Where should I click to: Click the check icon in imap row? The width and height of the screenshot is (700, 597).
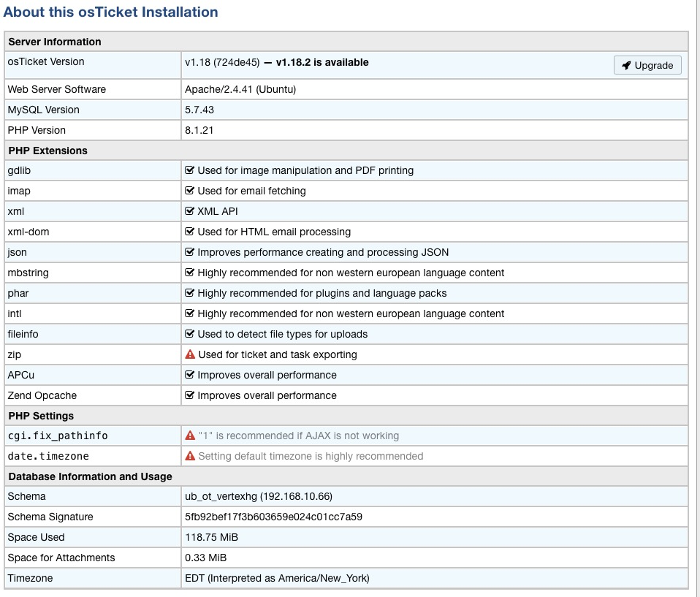[x=190, y=191]
